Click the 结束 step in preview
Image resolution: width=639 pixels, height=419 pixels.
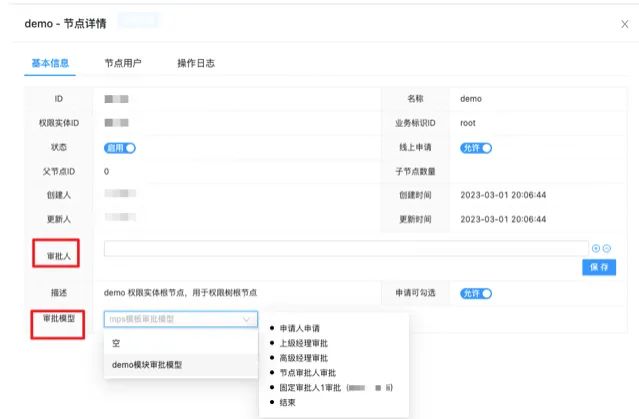click(287, 403)
